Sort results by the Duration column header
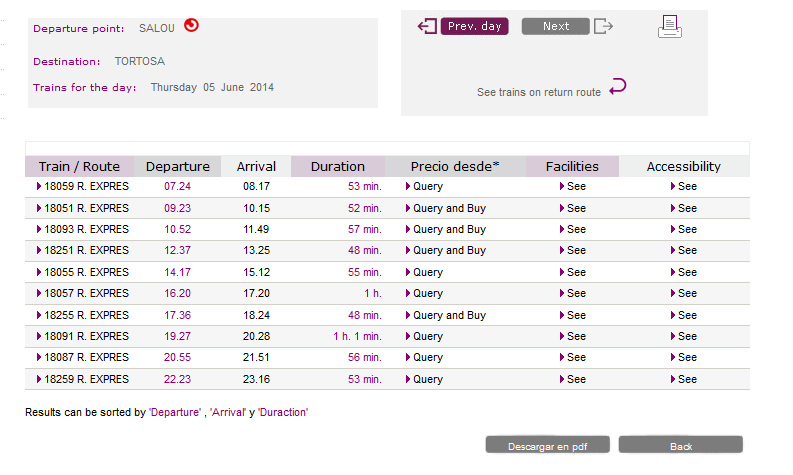793x475 pixels. point(338,166)
